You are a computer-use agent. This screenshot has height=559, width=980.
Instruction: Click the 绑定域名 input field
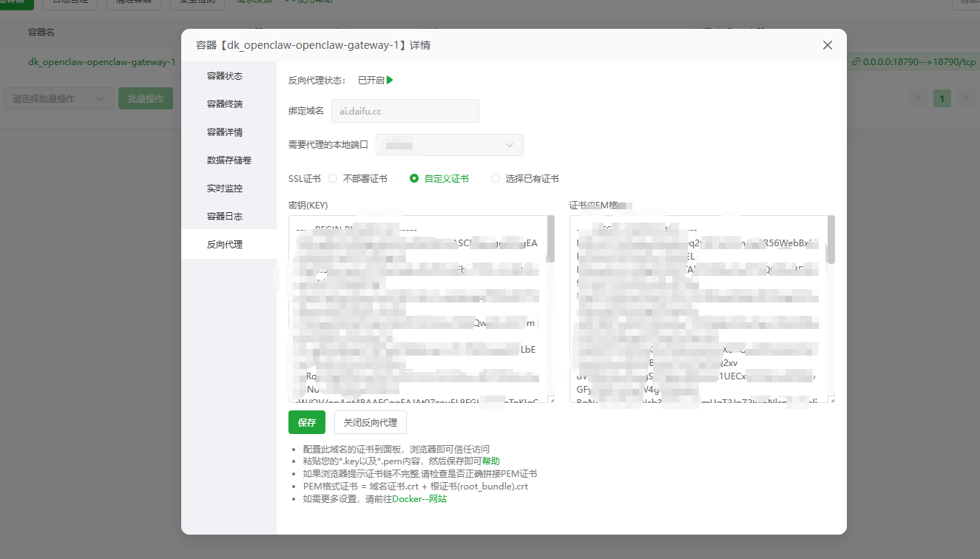(405, 109)
